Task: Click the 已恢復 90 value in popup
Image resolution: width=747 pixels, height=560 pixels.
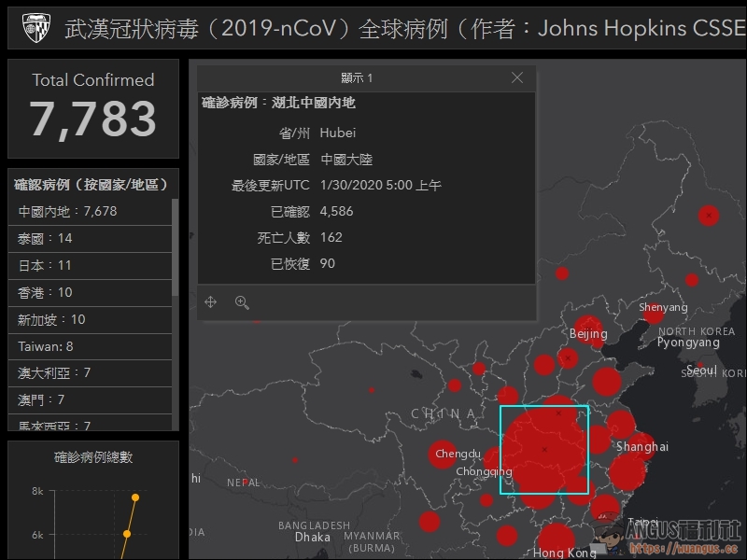Action: click(328, 263)
